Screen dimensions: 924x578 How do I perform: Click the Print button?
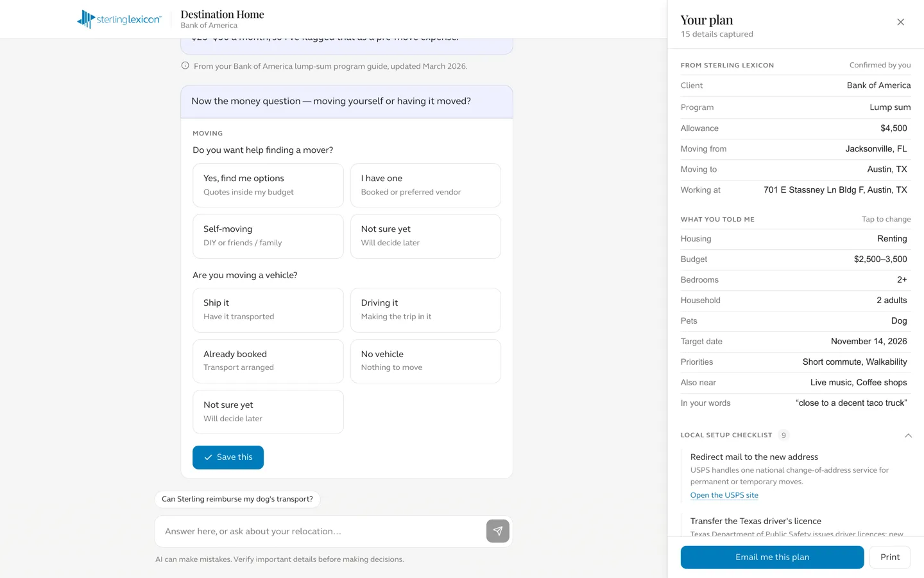[x=890, y=557]
